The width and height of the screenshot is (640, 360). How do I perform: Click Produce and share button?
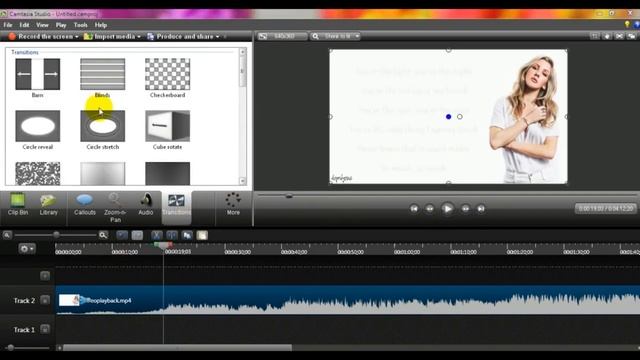click(180, 36)
